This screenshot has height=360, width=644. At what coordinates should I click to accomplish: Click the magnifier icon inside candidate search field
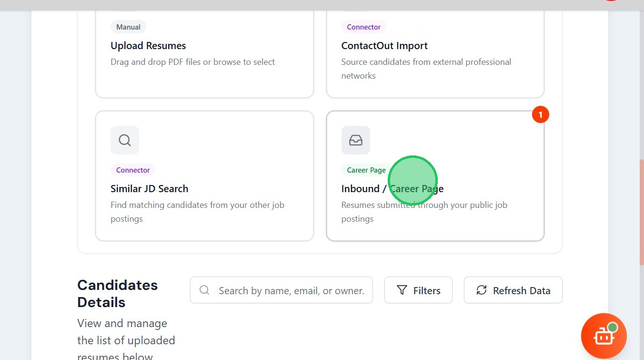204,290
